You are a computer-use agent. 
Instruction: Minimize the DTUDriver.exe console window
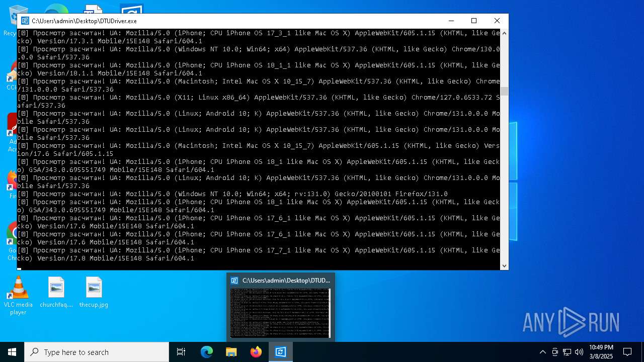[x=450, y=21]
